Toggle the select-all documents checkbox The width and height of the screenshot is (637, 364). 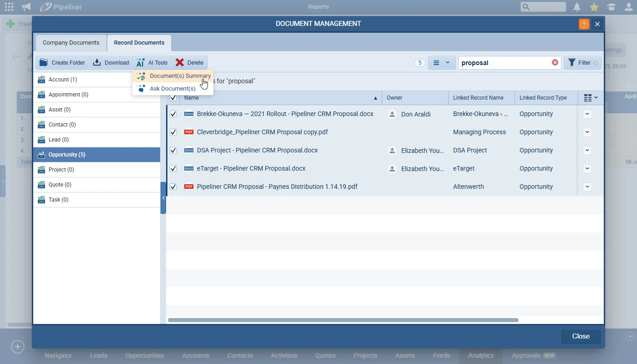point(173,97)
